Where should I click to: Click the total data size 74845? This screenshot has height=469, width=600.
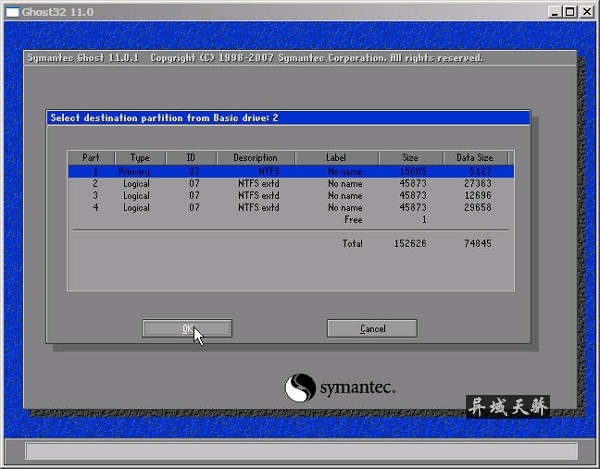pos(478,243)
